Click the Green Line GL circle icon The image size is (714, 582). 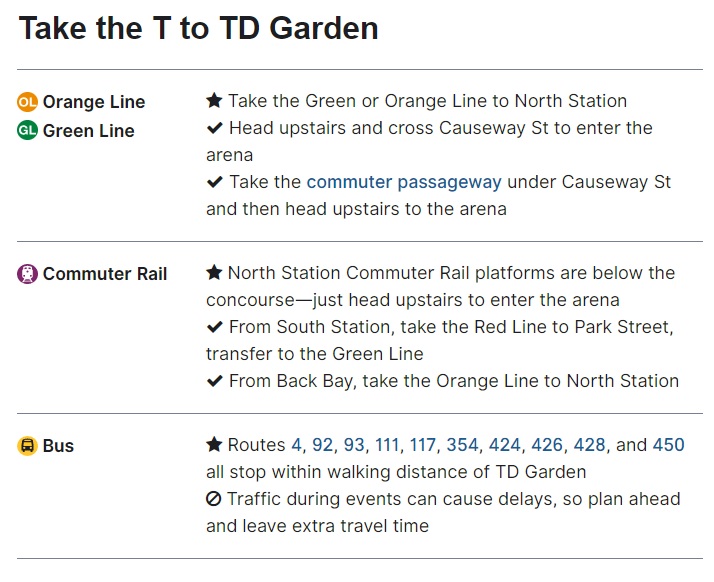click(x=28, y=131)
